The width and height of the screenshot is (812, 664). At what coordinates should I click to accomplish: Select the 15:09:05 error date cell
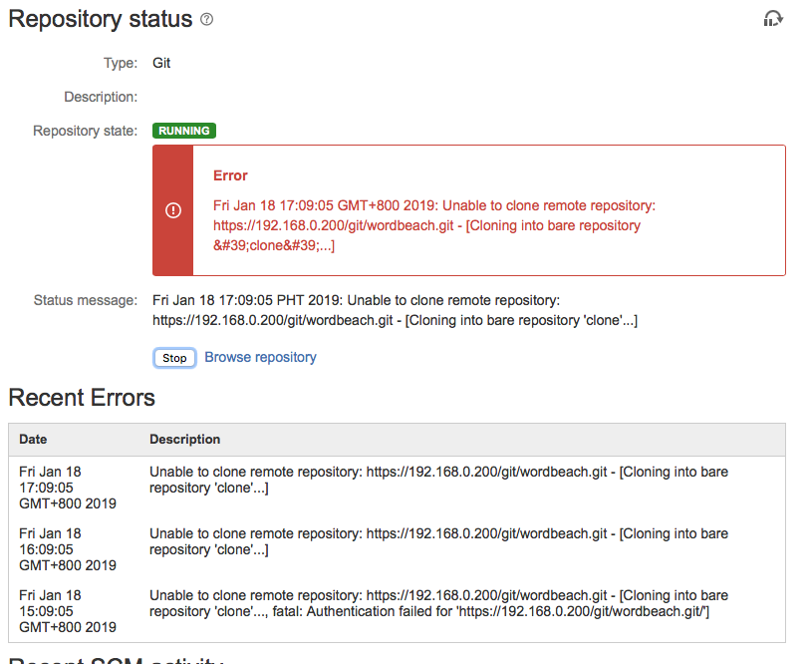tap(68, 611)
